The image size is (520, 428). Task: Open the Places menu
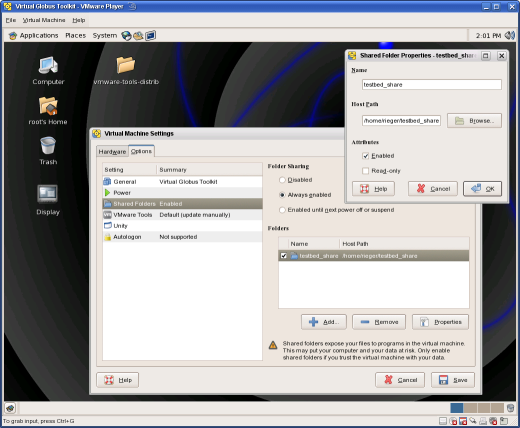(76, 35)
